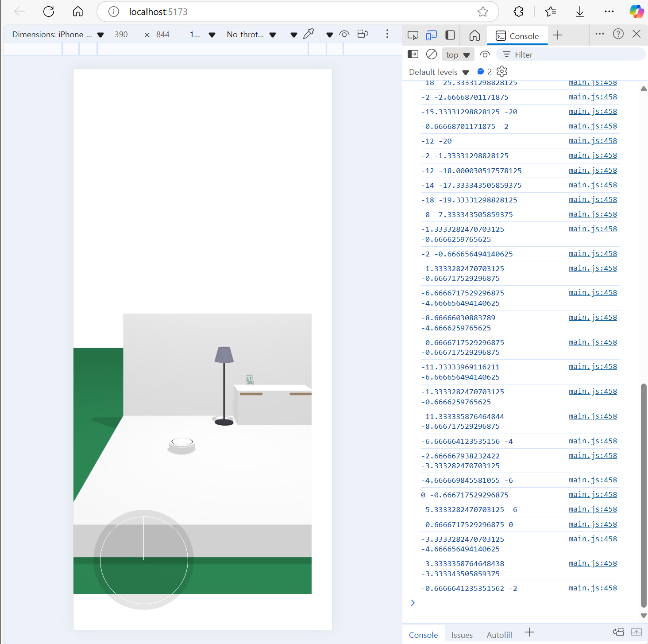Open main.js:458 link for '-2 -2.66668701171875'
The height and width of the screenshot is (644, 648).
[x=593, y=97]
